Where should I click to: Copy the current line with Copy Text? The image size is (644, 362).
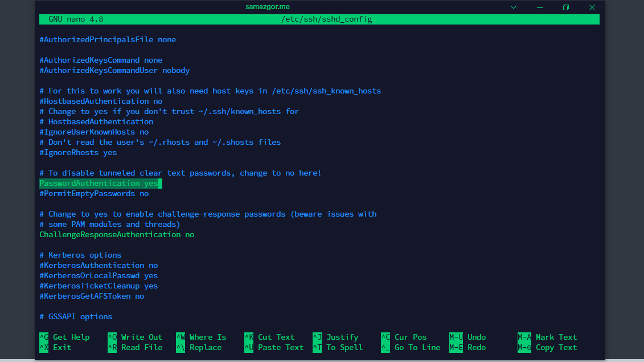pos(556,347)
